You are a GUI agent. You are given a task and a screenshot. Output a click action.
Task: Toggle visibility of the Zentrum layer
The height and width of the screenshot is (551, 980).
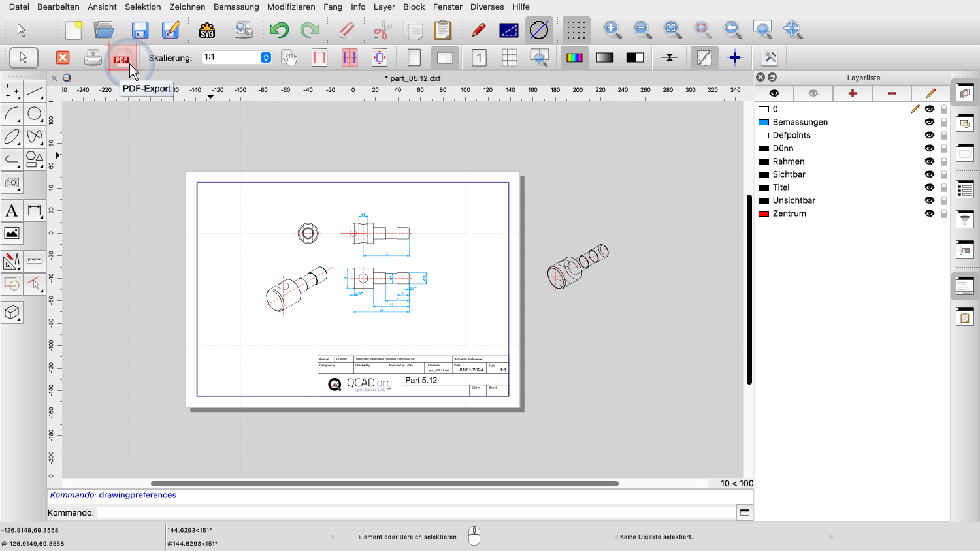(x=929, y=213)
